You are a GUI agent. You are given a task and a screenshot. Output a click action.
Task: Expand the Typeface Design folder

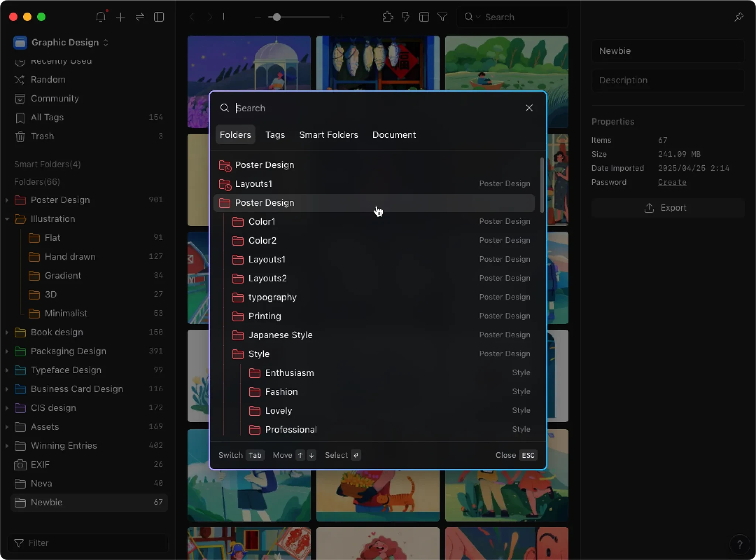(7, 370)
